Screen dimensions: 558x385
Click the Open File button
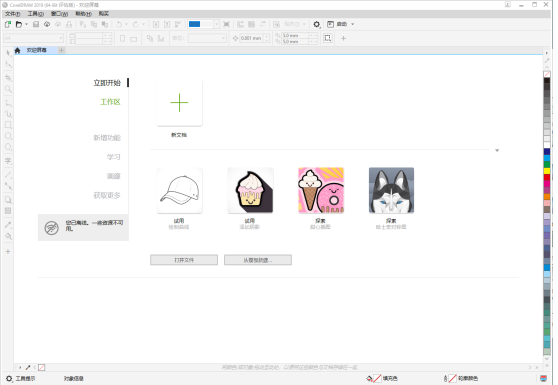pos(184,260)
